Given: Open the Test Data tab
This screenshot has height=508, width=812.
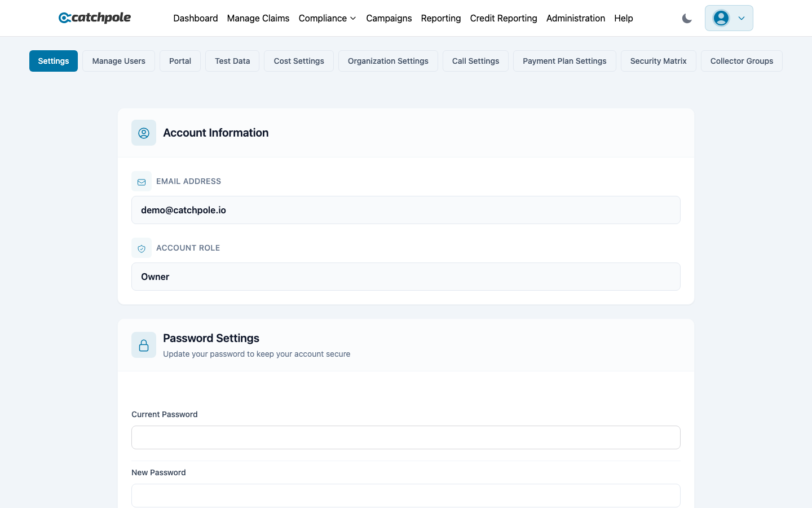Looking at the screenshot, I should 232,61.
